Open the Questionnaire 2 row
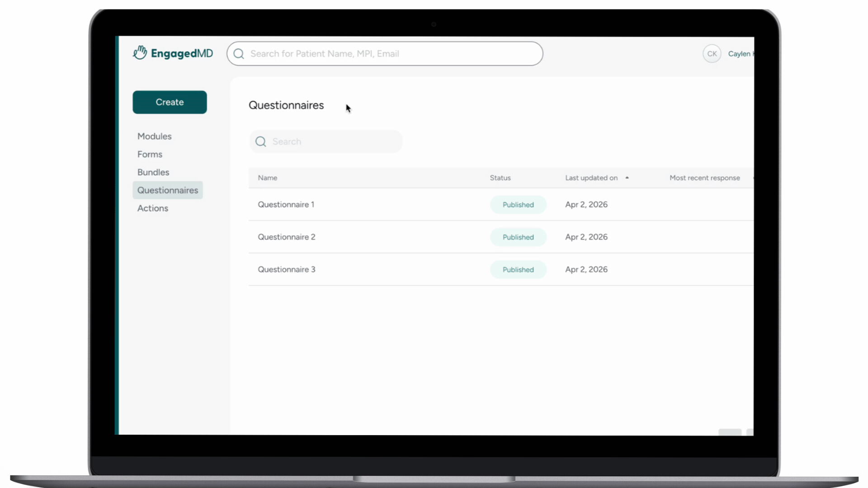 (x=501, y=237)
